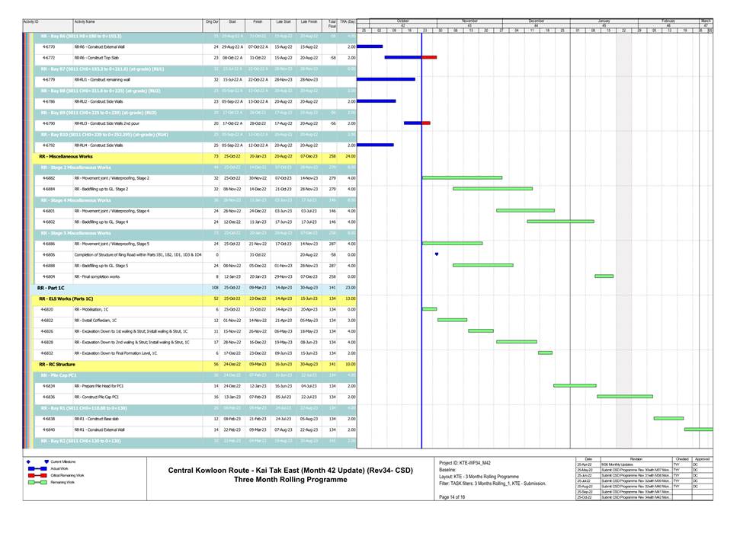
Task: Click the Total Float column header
Action: (332, 24)
